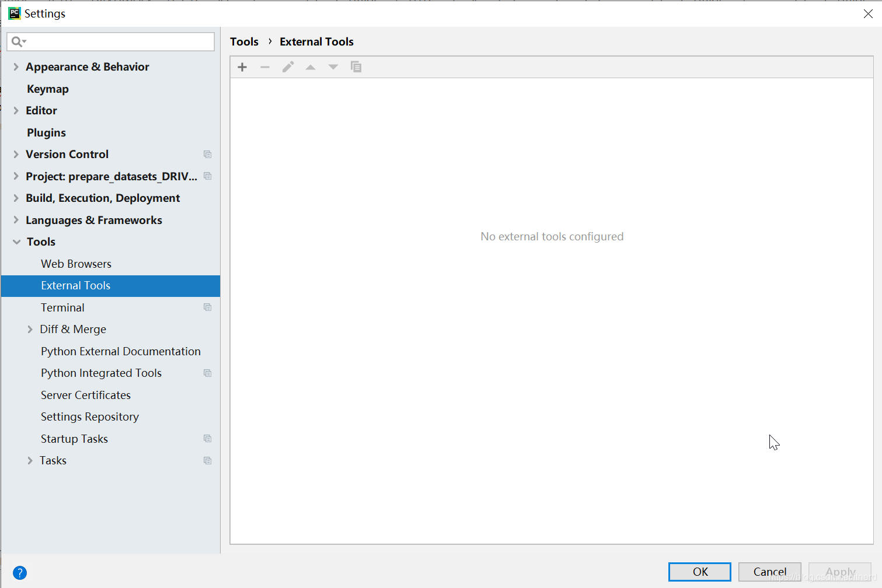Expand Languages & Frameworks arrow
This screenshot has width=882, height=588.
click(16, 220)
